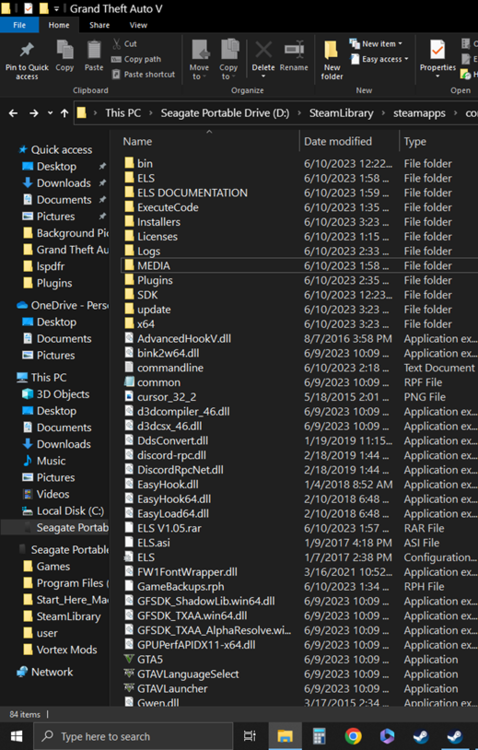Click the Delete icon in Organize group
The width and height of the screenshot is (478, 750).
(x=263, y=50)
